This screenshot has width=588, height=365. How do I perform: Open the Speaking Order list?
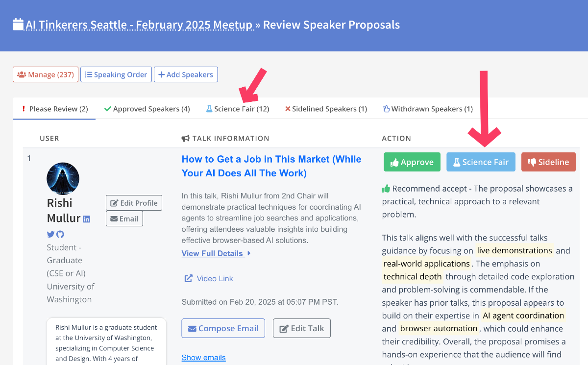(116, 74)
